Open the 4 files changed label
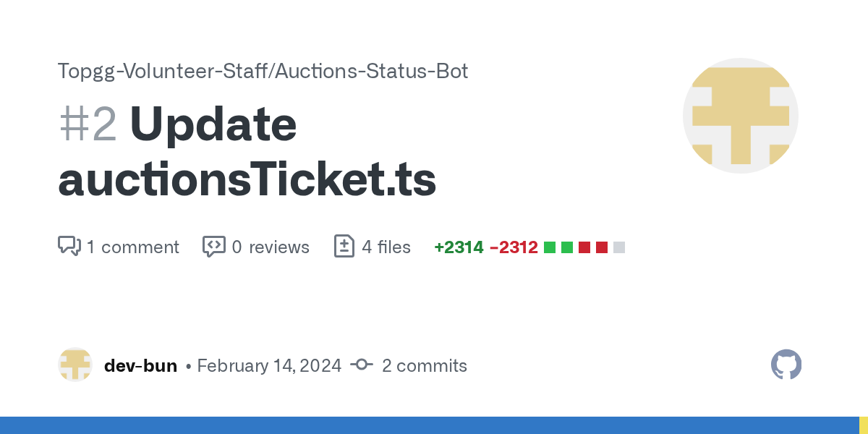The image size is (868, 434). coord(386,247)
